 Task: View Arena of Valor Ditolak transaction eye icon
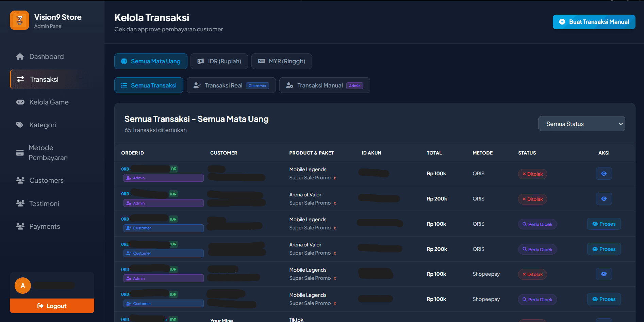[x=604, y=199]
